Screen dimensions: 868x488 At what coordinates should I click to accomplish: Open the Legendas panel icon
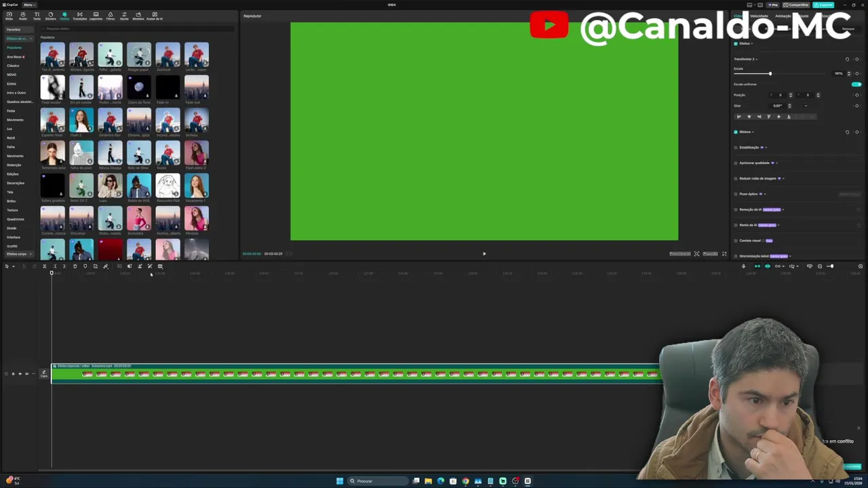pos(96,16)
